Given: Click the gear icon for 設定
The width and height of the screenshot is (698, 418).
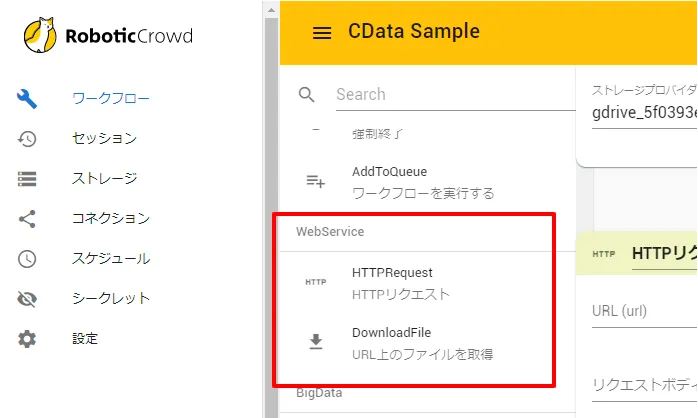Looking at the screenshot, I should point(28,338).
